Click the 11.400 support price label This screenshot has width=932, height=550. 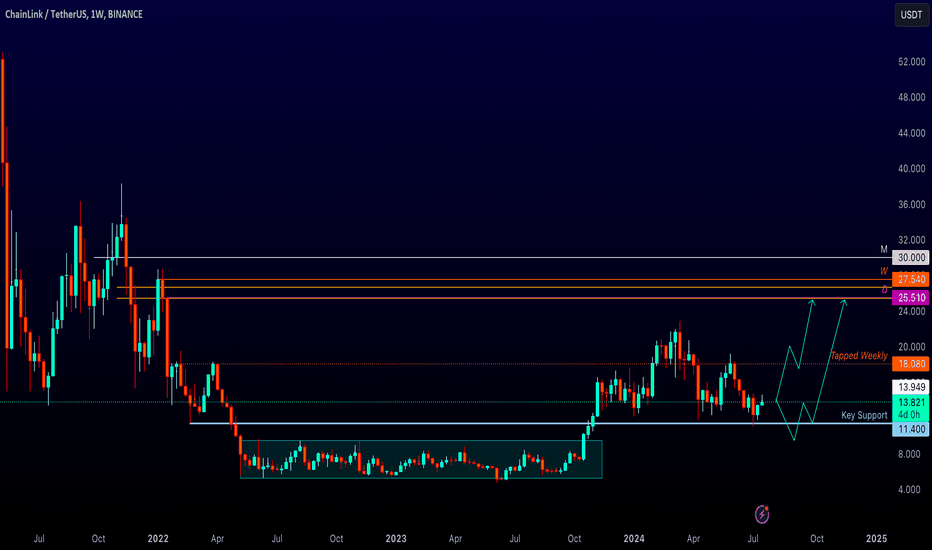(911, 429)
